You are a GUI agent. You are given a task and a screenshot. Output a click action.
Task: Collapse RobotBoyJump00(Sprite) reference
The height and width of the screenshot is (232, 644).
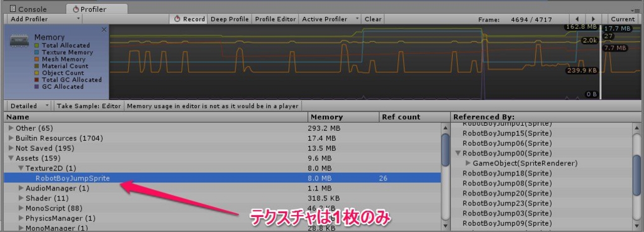(x=458, y=153)
